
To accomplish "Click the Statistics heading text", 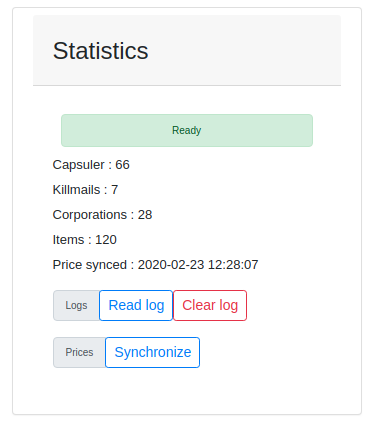I will [x=100, y=51].
